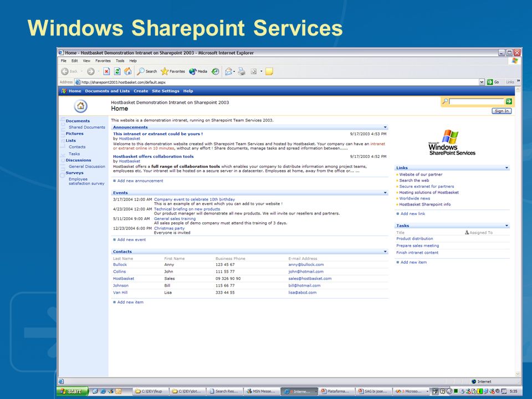Click sales@hostbasket.com email address
532x399 pixels.
310,279
